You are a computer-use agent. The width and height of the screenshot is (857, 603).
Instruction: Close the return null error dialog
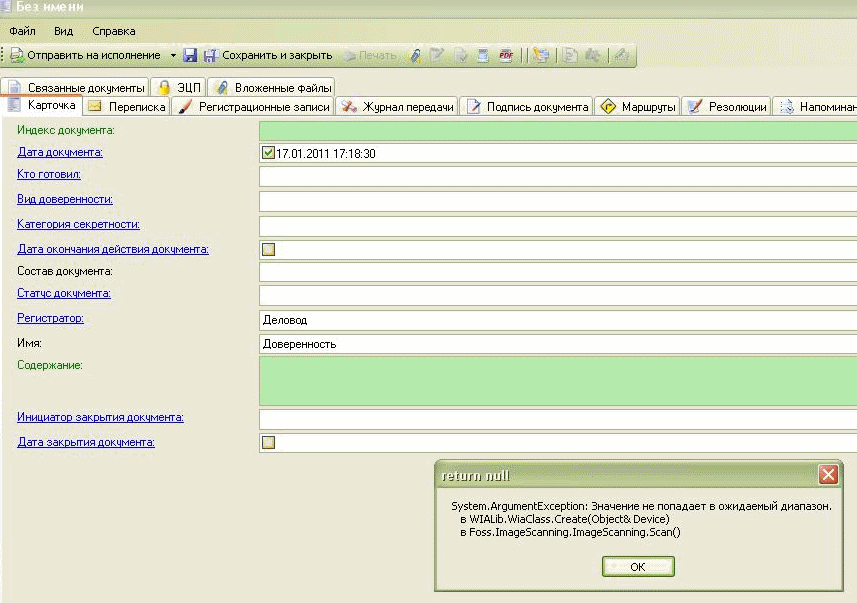pyautogui.click(x=827, y=475)
